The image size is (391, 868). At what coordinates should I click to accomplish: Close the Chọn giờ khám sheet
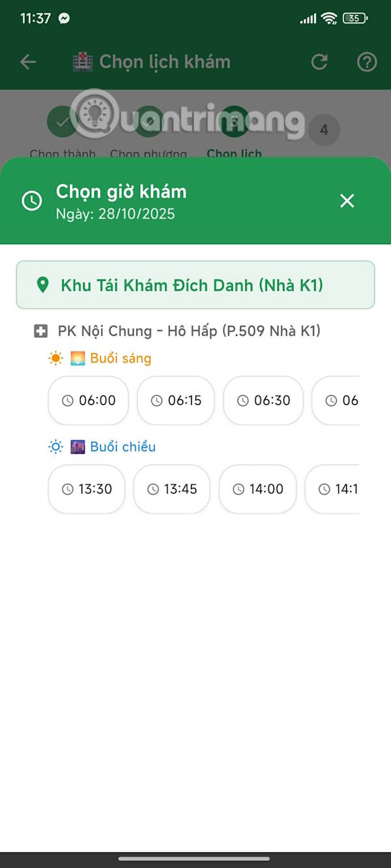pyautogui.click(x=347, y=201)
